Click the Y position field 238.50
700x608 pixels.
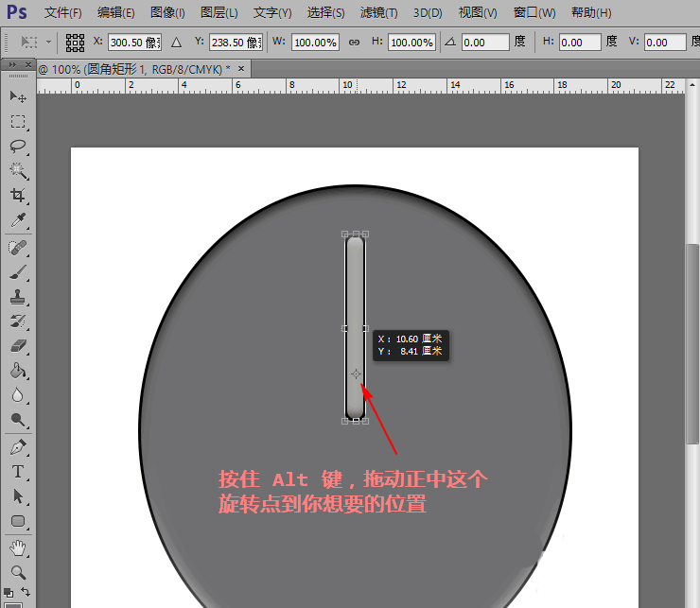click(x=236, y=43)
